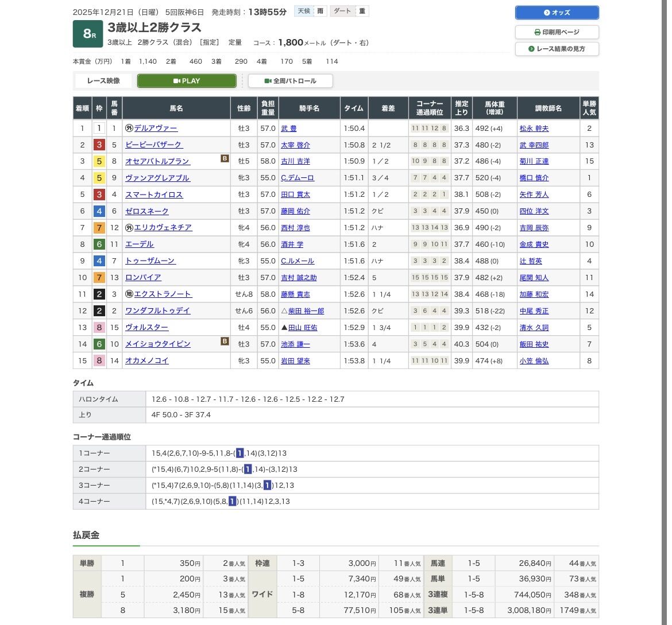Open jockey 田口 貫太 profile
This screenshot has height=625, width=672.
click(x=295, y=195)
